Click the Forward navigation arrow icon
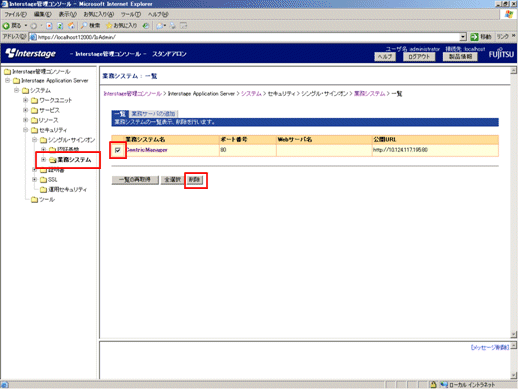The width and height of the screenshot is (518, 389). pyautogui.click(x=34, y=26)
